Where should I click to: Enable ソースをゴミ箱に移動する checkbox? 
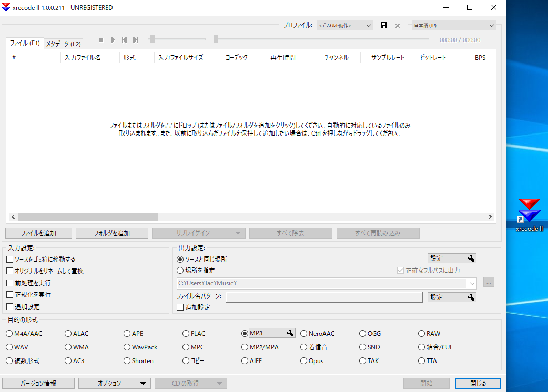coord(9,259)
